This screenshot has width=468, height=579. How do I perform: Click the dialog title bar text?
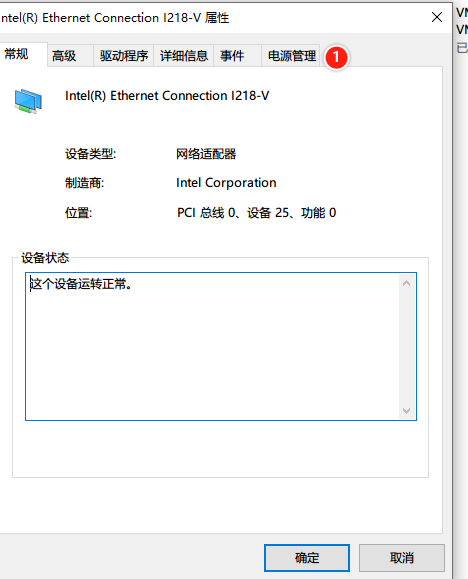click(x=115, y=17)
